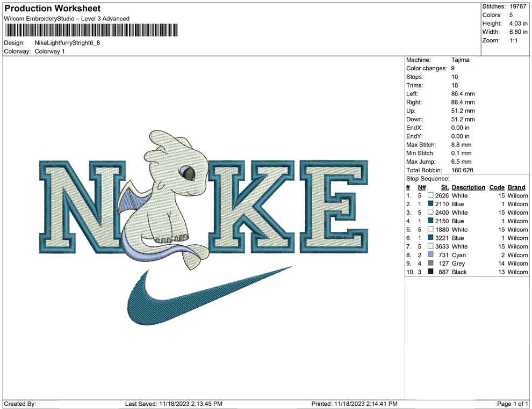
Task: Select the cyan color swatch for stop 8
Action: pos(430,255)
